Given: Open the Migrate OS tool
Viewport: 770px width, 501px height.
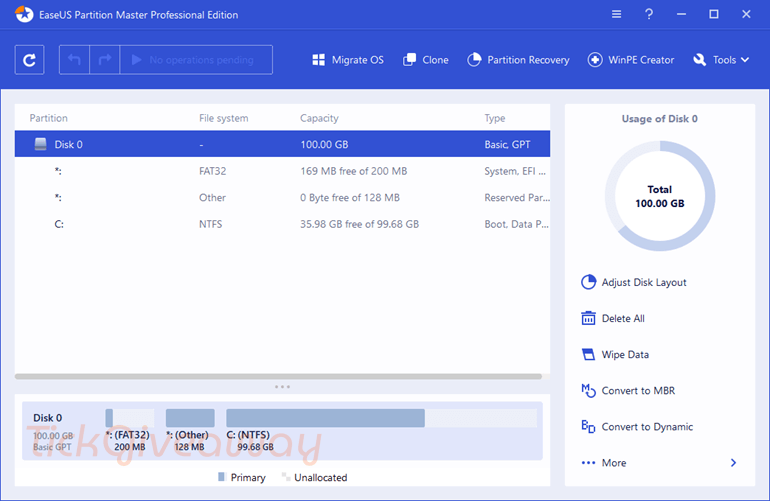Looking at the screenshot, I should click(348, 60).
